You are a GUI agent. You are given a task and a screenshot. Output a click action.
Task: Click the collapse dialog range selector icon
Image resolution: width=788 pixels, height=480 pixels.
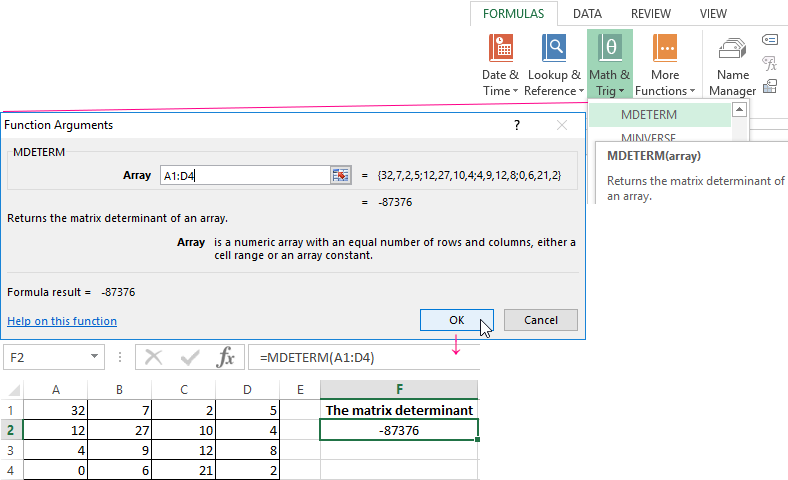point(341,175)
